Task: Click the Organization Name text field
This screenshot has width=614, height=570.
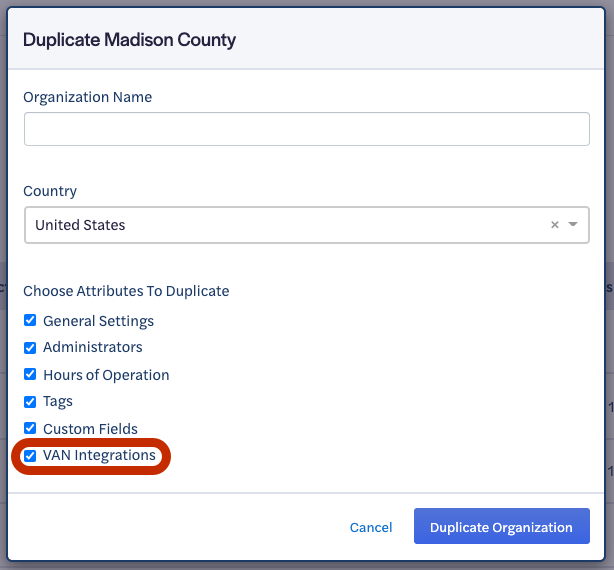Action: tap(306, 129)
